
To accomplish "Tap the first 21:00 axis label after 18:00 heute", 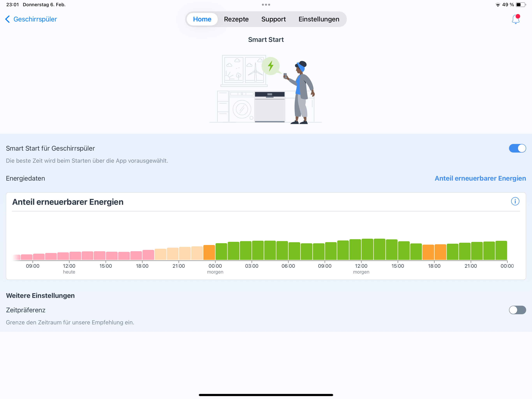I will tap(178, 266).
